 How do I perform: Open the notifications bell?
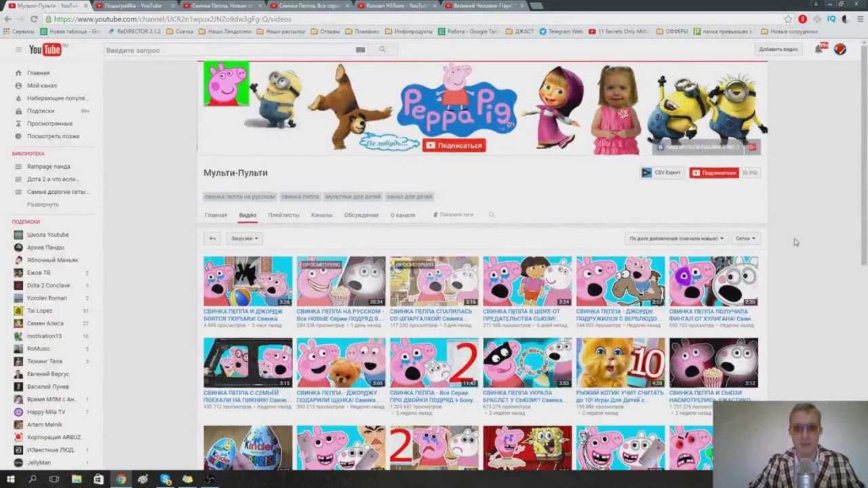tap(818, 49)
